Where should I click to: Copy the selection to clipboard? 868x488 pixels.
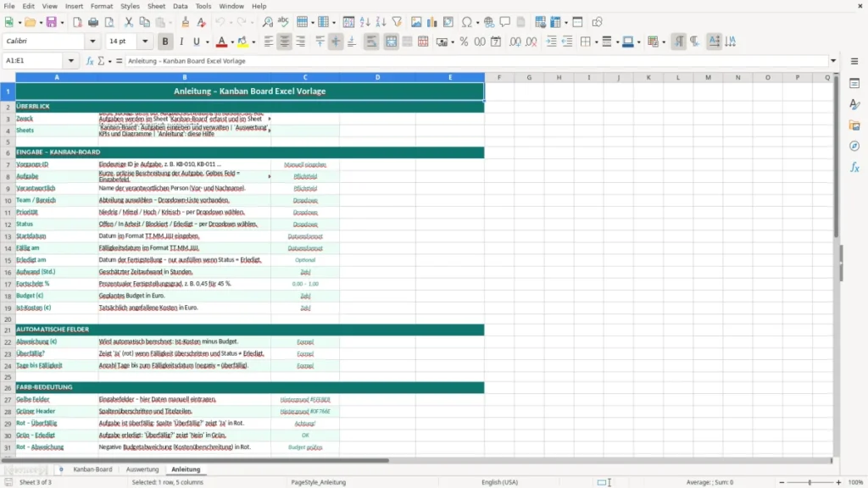pyautogui.click(x=144, y=22)
